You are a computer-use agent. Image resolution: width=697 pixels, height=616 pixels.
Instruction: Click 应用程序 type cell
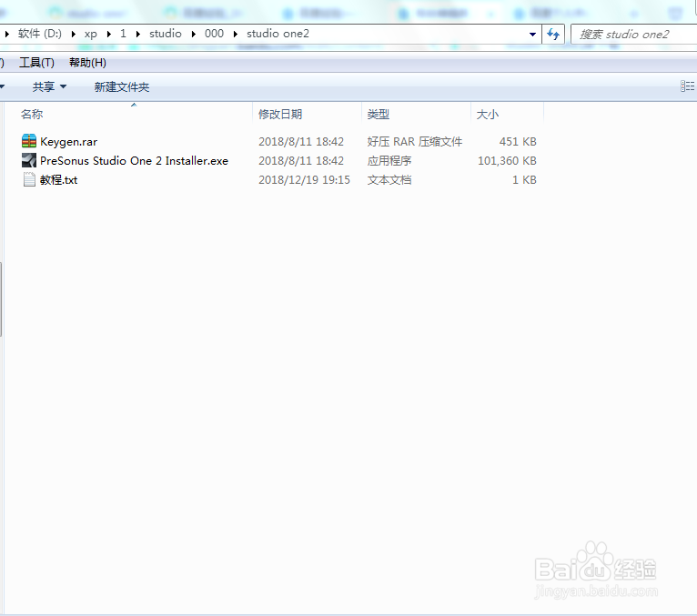(x=389, y=161)
